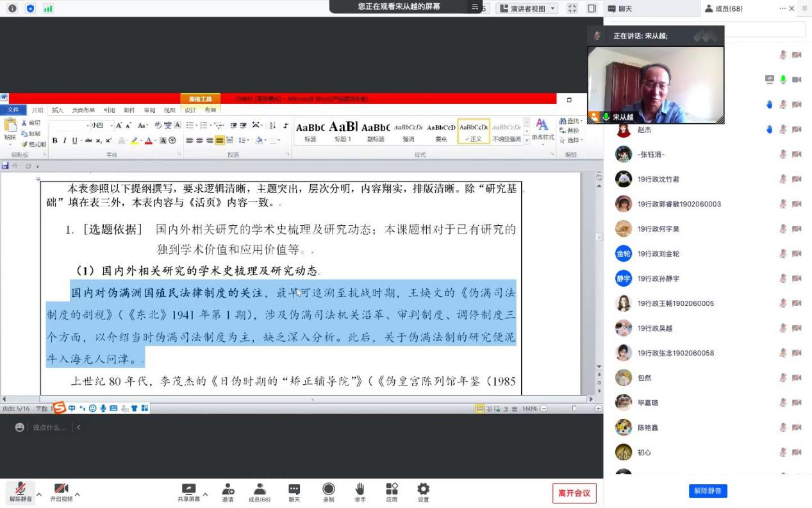
Task: Click the 说点什么 chat input field
Action: point(49,427)
